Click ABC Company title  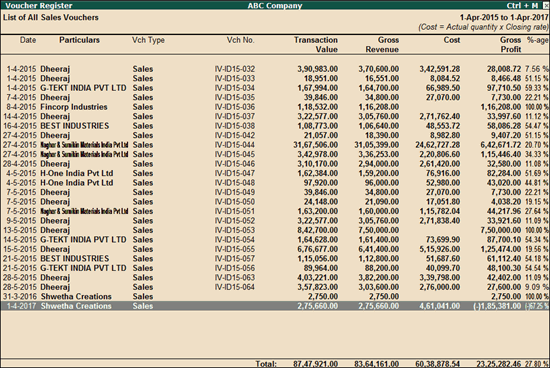(x=275, y=5)
